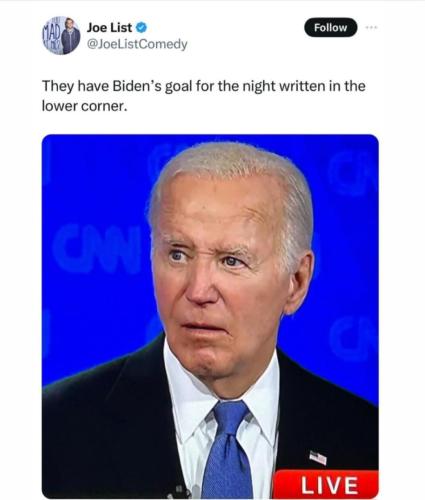Click the blue necktie in the photo
The height and width of the screenshot is (500, 425).
coord(227,450)
